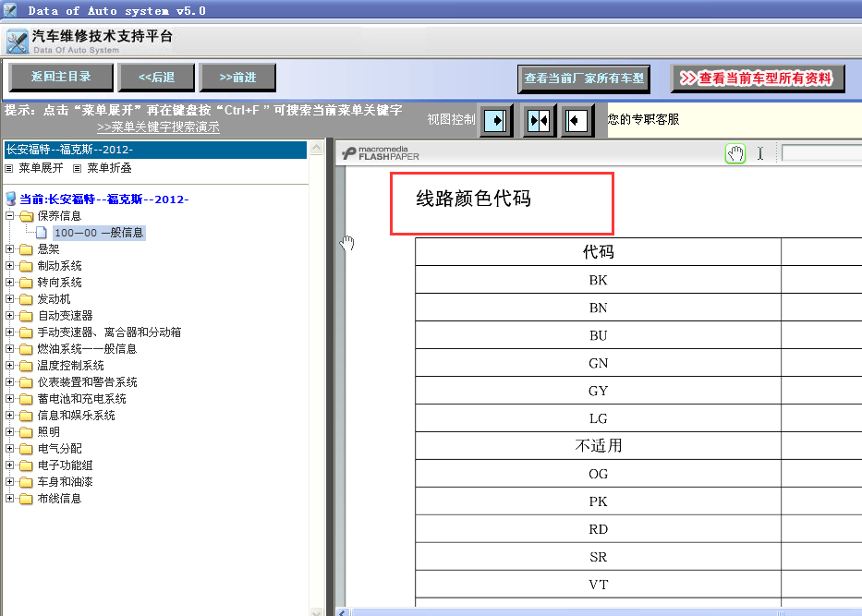Click the 菜单折叠 list icon

(x=77, y=169)
